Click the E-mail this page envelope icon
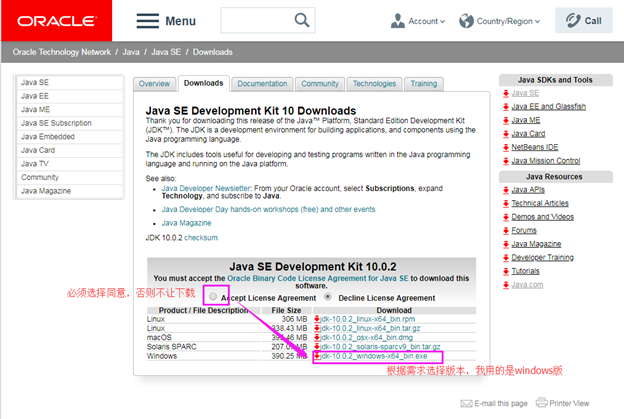Screen dimensions: 624x419 (466, 403)
